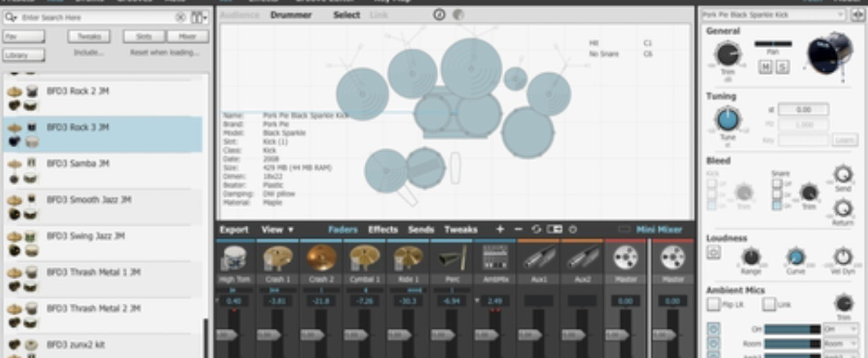
Task: Remove a mixer channel with minus icon
Action: [x=518, y=229]
